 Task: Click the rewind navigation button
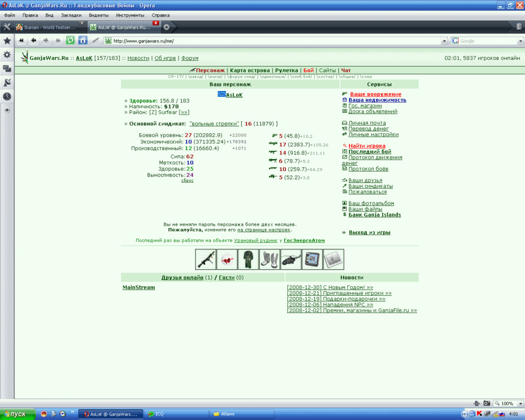pyautogui.click(x=21, y=41)
